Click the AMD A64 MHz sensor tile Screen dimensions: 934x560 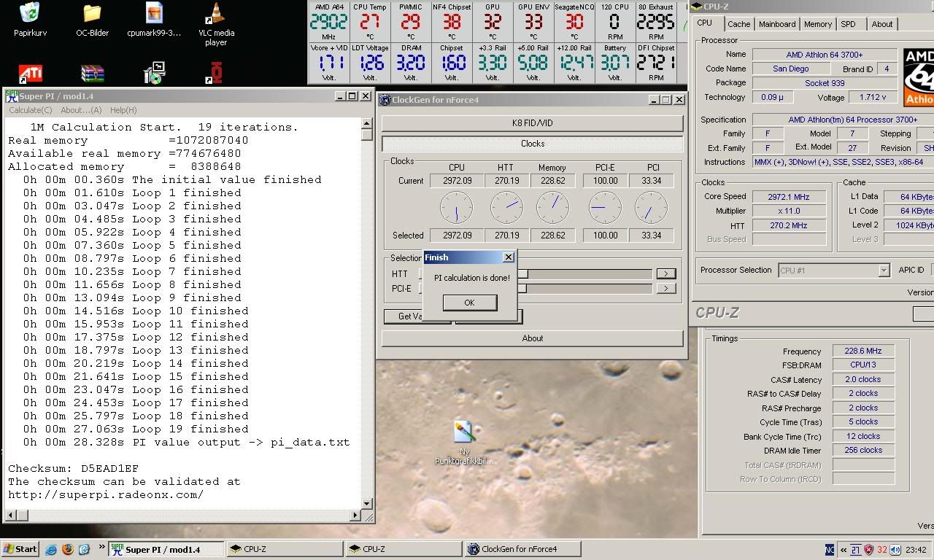click(x=329, y=22)
